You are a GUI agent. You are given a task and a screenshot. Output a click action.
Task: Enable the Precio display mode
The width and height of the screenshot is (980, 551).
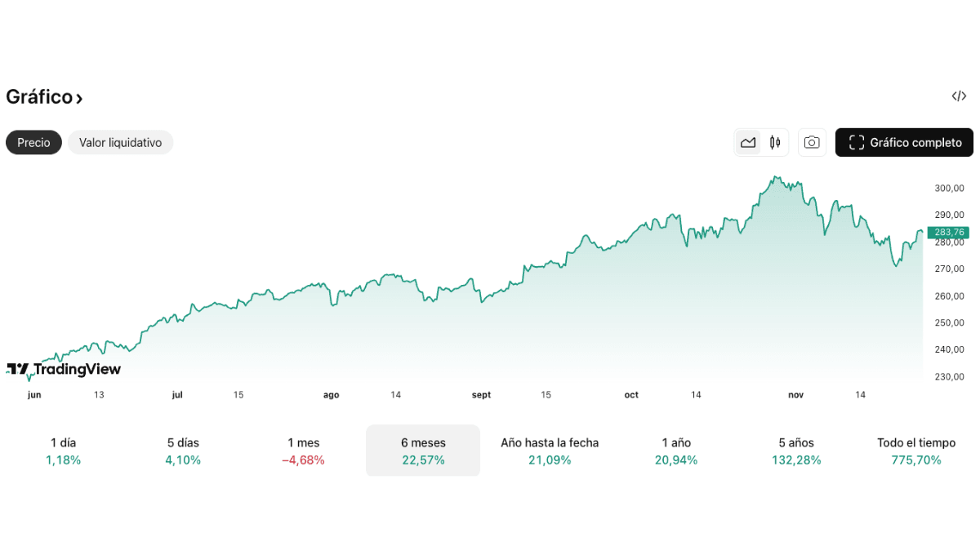[33, 142]
